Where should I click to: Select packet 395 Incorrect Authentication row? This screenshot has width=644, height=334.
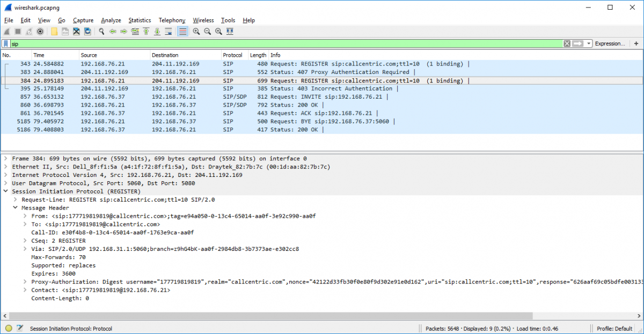pyautogui.click(x=322, y=88)
